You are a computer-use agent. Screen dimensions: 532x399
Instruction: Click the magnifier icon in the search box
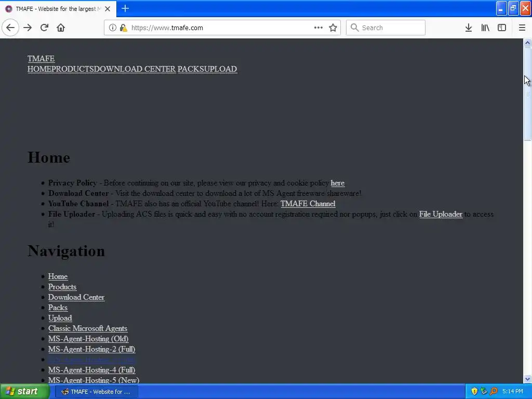354,28
